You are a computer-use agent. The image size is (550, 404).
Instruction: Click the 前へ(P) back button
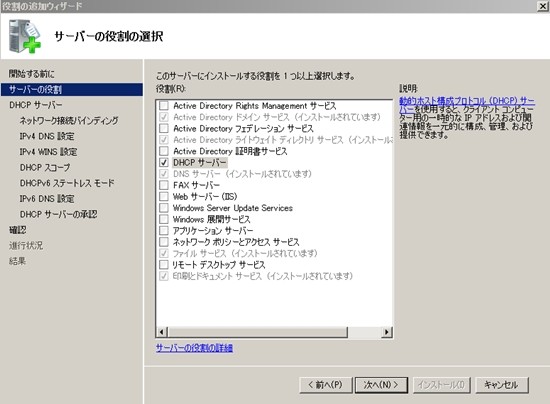coord(326,385)
